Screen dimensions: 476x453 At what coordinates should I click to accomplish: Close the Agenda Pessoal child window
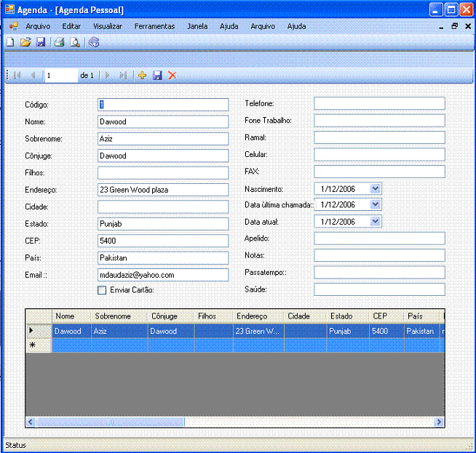[468, 26]
